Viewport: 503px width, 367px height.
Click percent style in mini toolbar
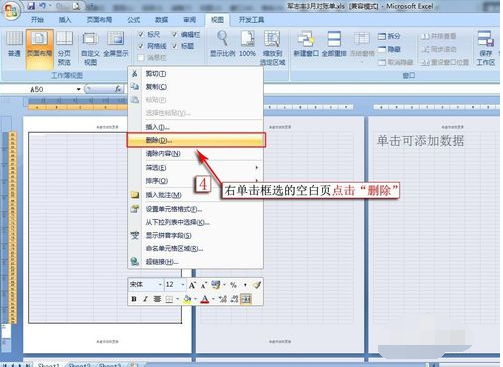(233, 285)
